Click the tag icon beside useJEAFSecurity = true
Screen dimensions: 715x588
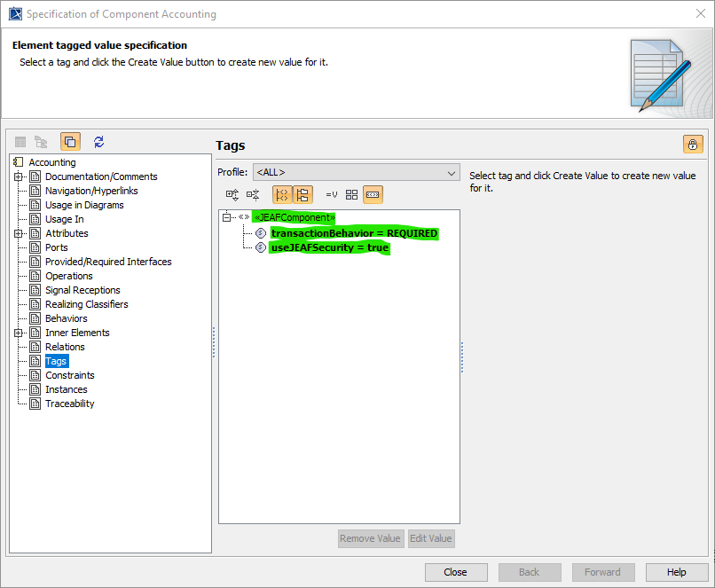coord(261,248)
